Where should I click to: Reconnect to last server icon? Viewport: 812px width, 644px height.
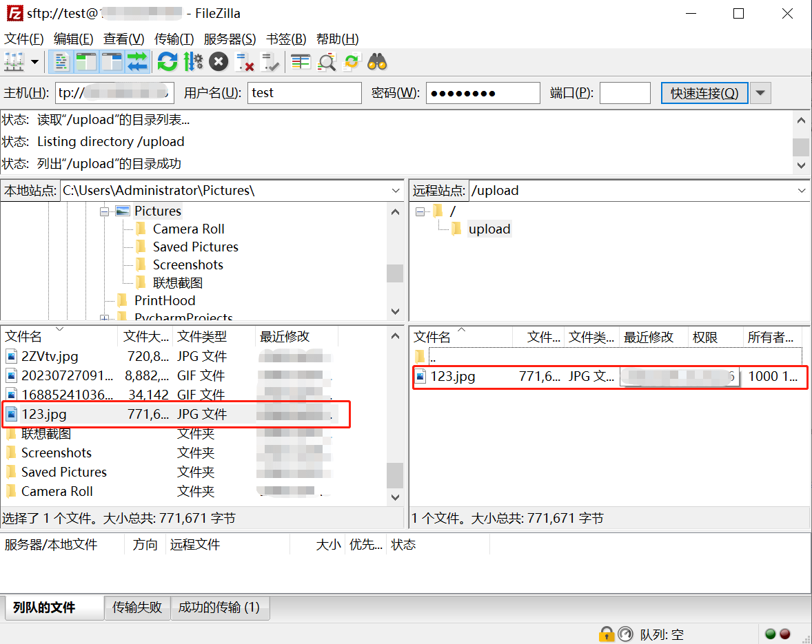pyautogui.click(x=270, y=62)
